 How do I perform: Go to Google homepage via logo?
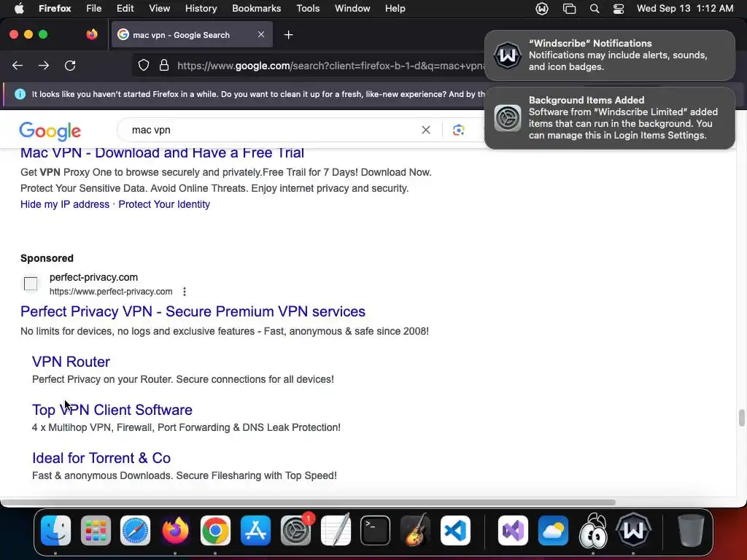point(50,131)
